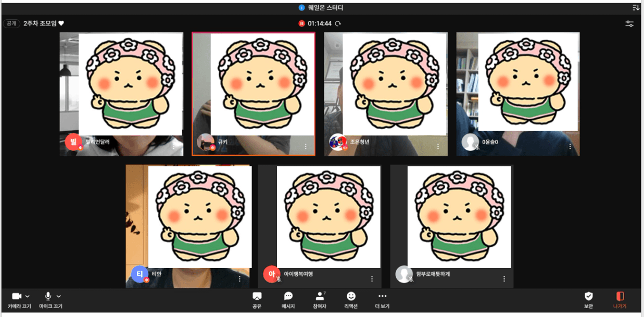Turn off the camera (카메라 끄기)
Image resolution: width=644 pixels, height=317 pixels.
[x=17, y=296]
